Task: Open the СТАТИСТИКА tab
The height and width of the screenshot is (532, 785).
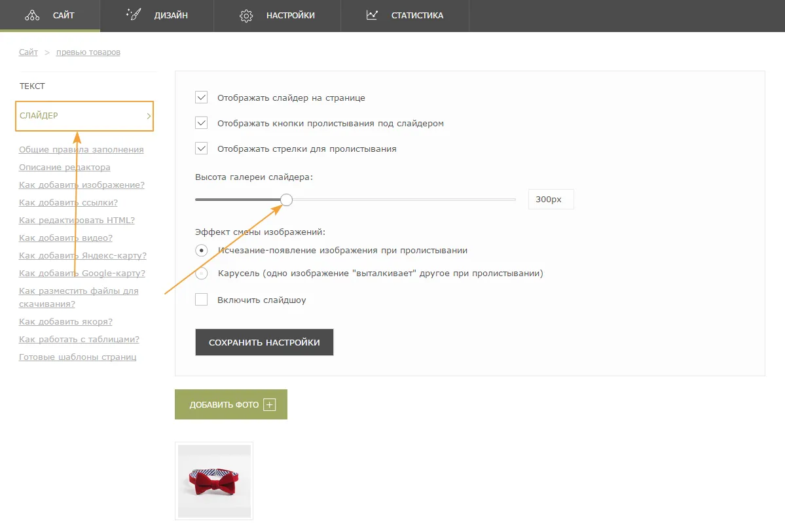Action: coord(405,16)
